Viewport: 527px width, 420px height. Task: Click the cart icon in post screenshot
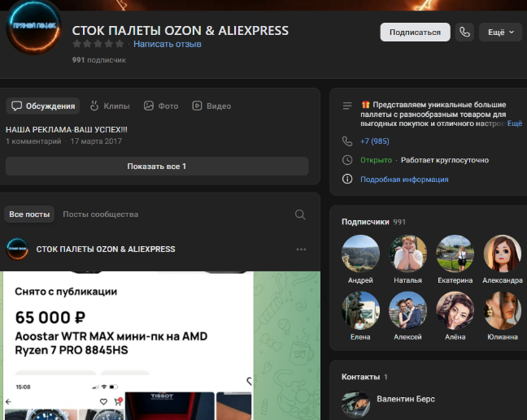[x=118, y=401]
